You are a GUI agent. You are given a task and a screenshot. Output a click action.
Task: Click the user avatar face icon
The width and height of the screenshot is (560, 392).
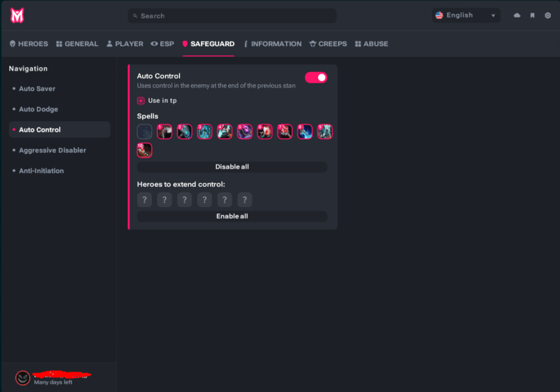point(22,378)
